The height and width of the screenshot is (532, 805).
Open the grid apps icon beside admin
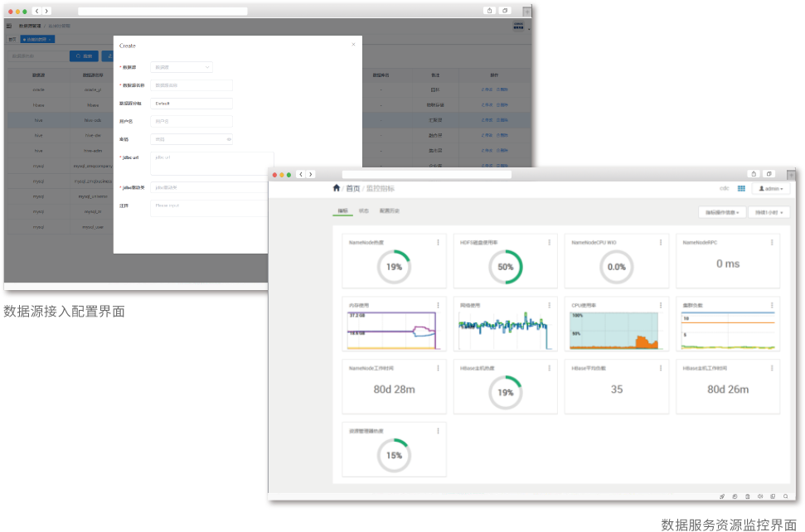[x=741, y=189]
